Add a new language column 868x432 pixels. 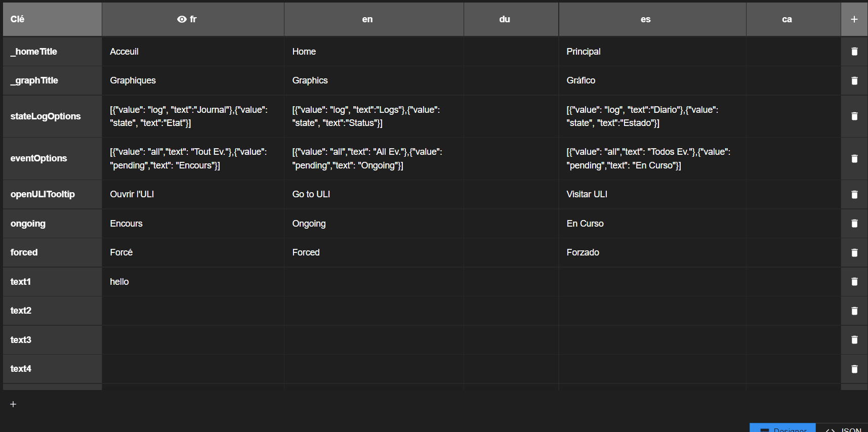[854, 19]
